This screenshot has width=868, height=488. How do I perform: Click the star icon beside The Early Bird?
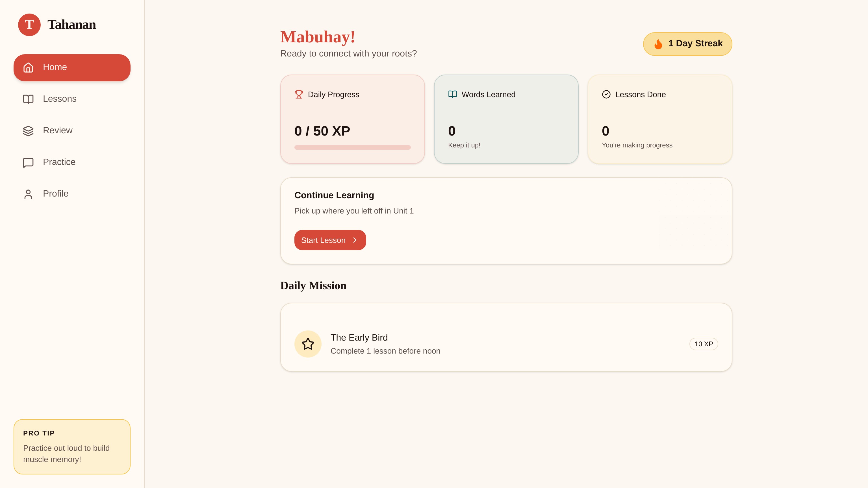pyautogui.click(x=308, y=344)
